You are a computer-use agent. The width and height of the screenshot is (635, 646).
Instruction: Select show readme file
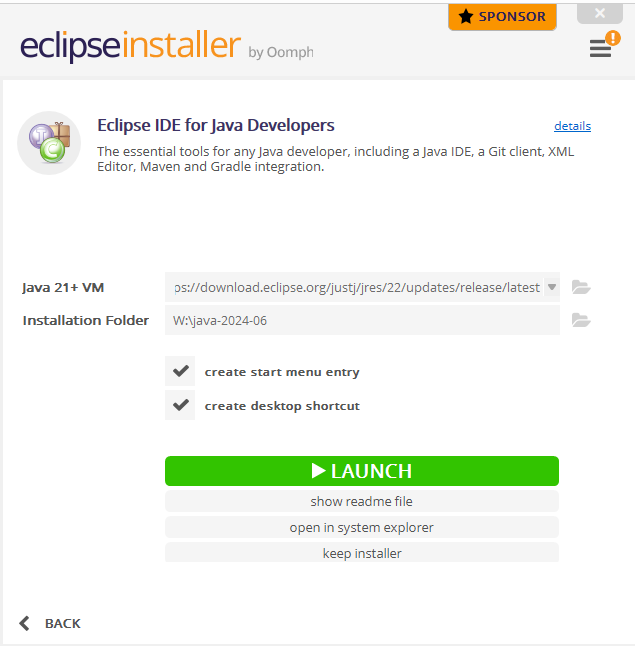click(362, 501)
